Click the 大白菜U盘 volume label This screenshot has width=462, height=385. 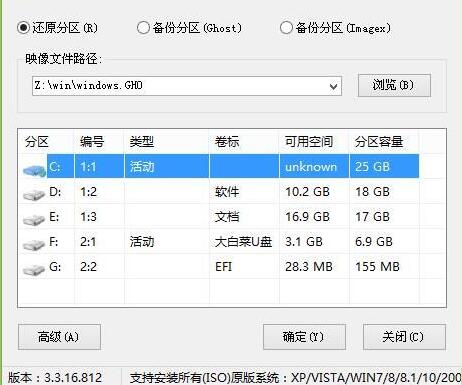(243, 241)
